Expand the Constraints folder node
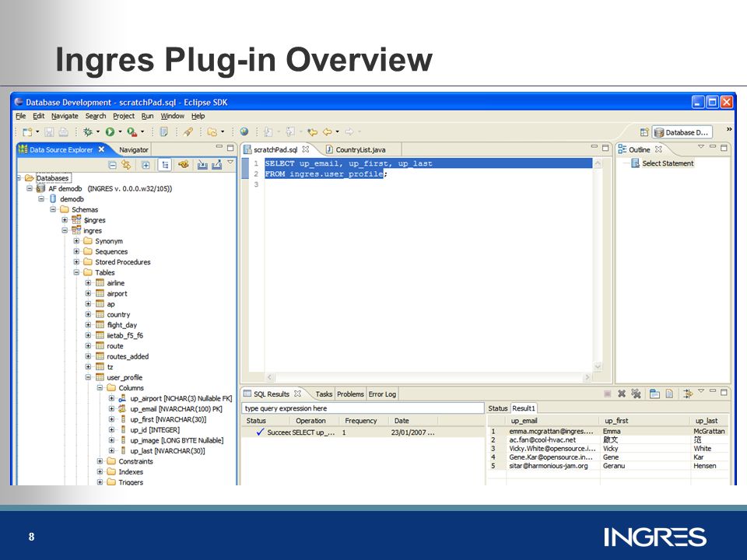 [x=100, y=461]
